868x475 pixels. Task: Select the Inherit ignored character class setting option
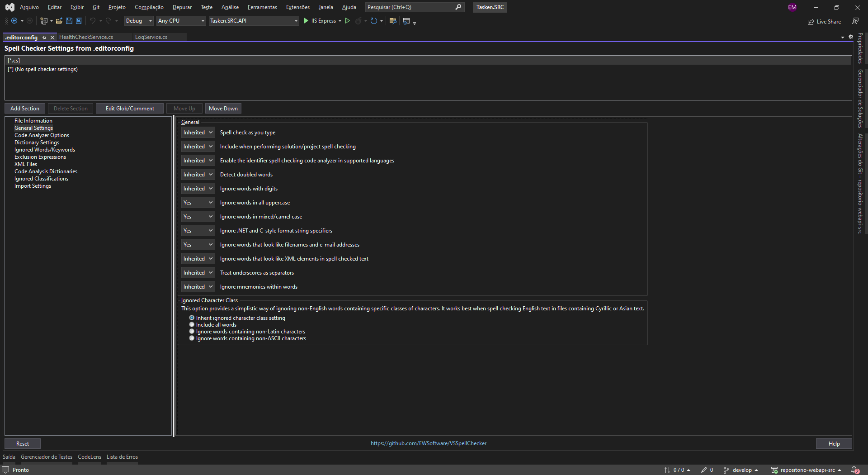click(x=192, y=318)
